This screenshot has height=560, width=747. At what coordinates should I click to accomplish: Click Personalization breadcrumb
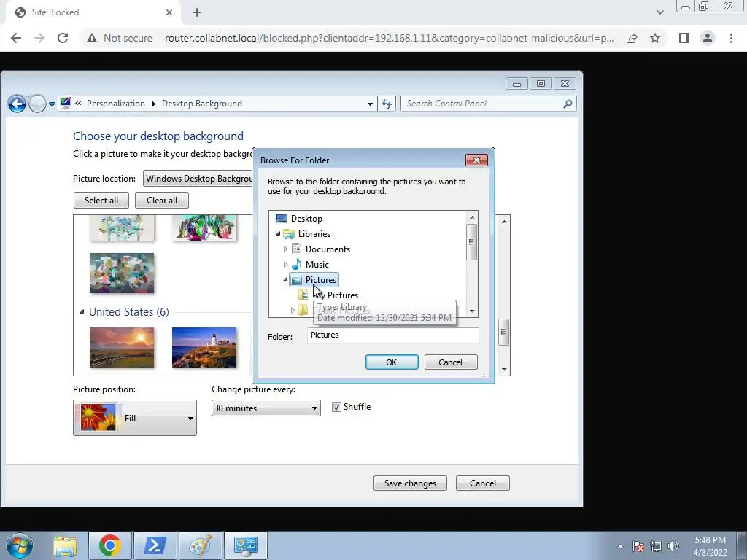(x=116, y=104)
